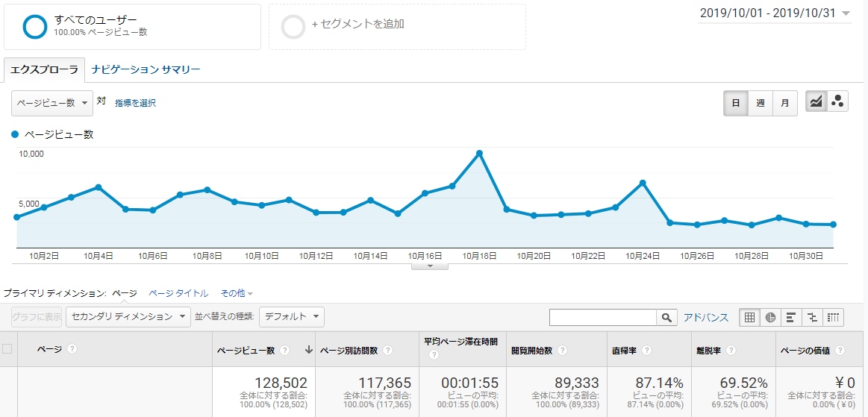Click the October 18 peak data point
Image resolution: width=868 pixels, height=417 pixels.
point(479,153)
